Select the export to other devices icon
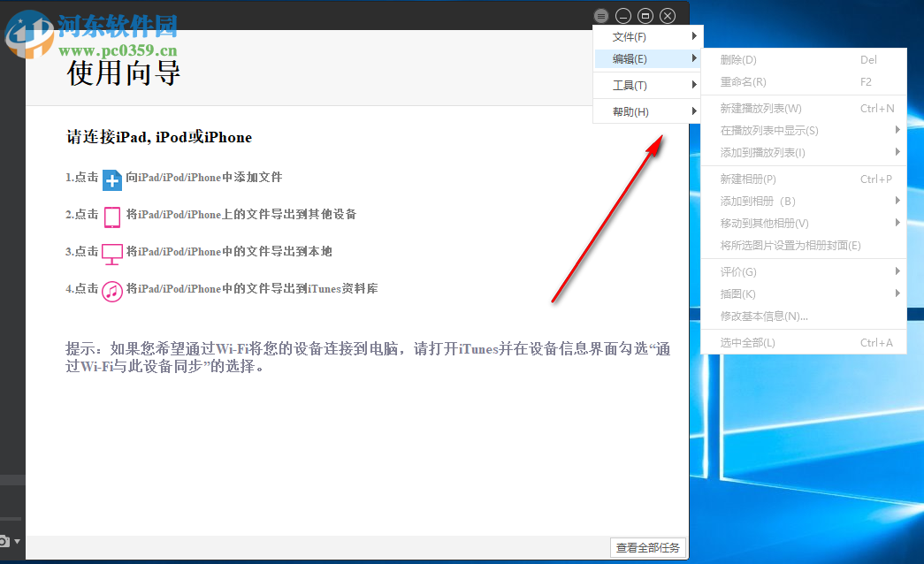The image size is (924, 564). click(111, 217)
